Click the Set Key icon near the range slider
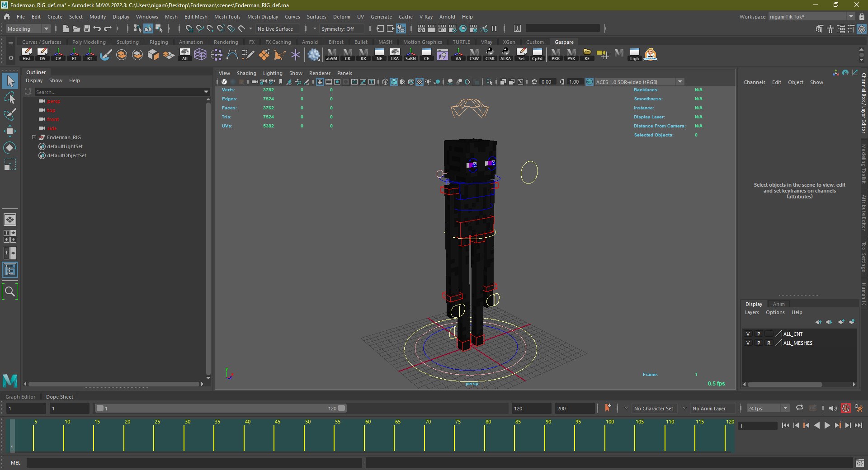The width and height of the screenshot is (868, 470). 608,408
